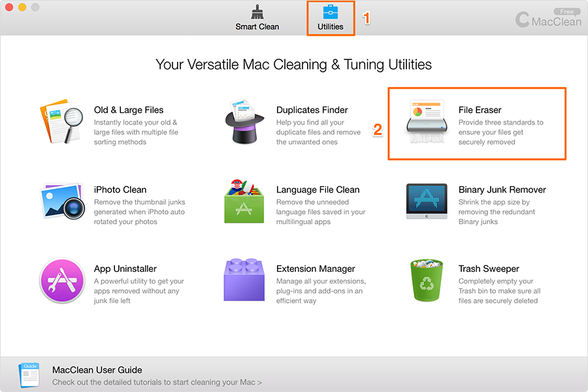Click the Free badge above the MacClean logo
Screen dimensions: 588x392
567,12
